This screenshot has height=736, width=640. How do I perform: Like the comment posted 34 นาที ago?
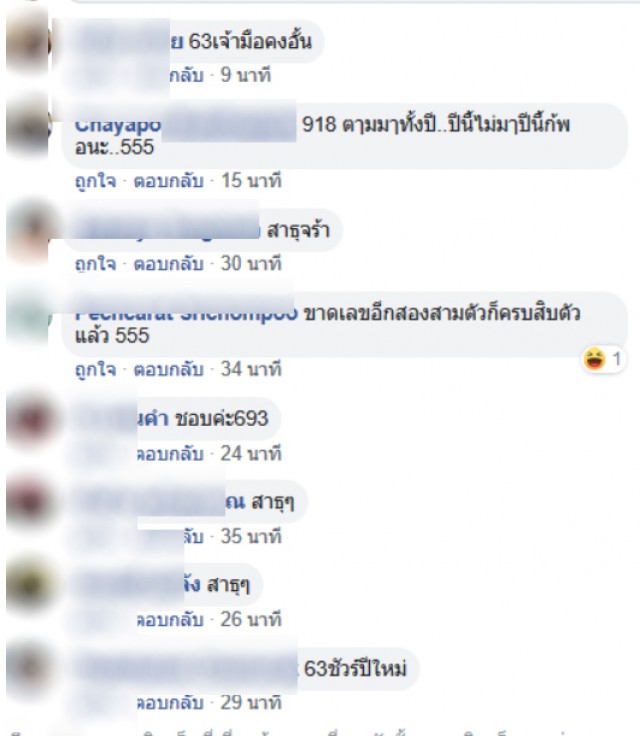(x=95, y=369)
